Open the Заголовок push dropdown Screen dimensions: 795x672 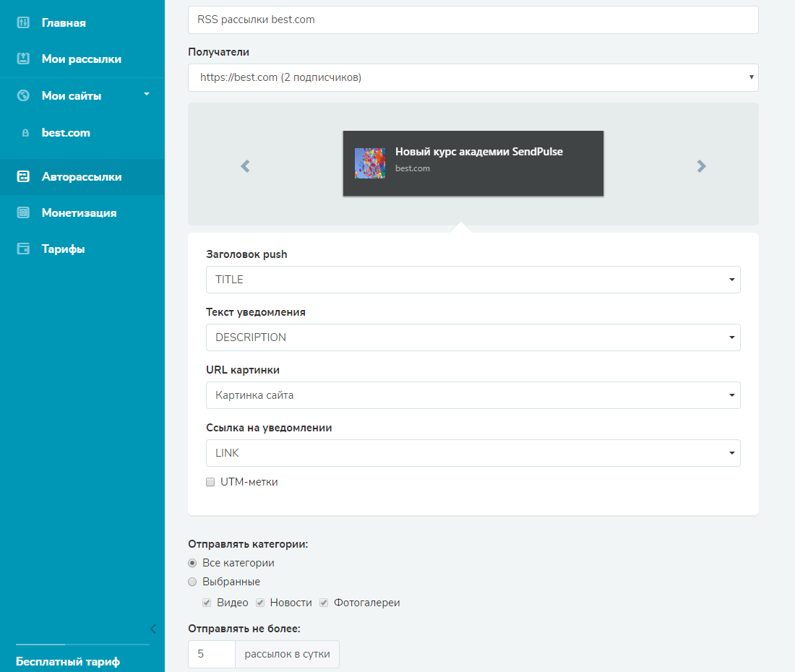click(x=473, y=280)
